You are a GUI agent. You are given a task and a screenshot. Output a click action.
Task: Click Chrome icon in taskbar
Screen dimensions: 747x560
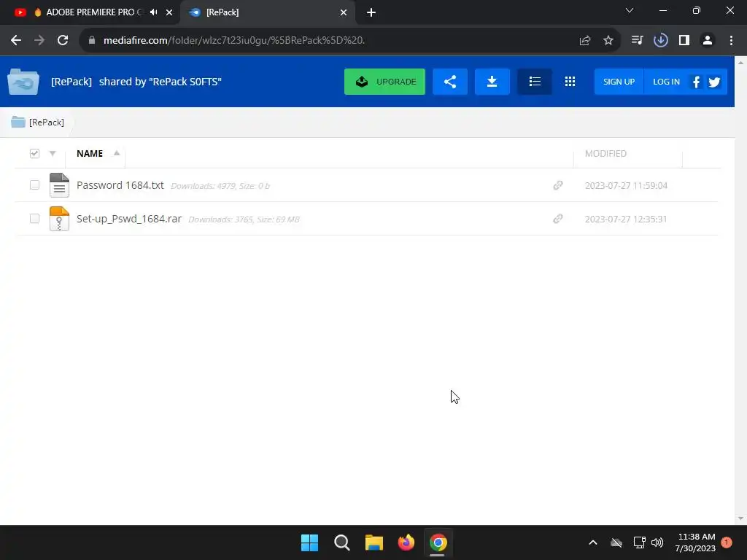tap(438, 542)
